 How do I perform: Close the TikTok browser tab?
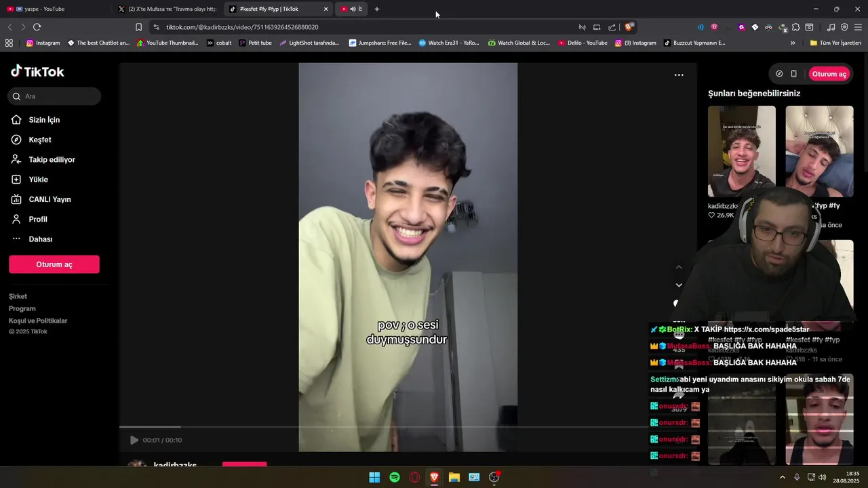[x=325, y=9]
